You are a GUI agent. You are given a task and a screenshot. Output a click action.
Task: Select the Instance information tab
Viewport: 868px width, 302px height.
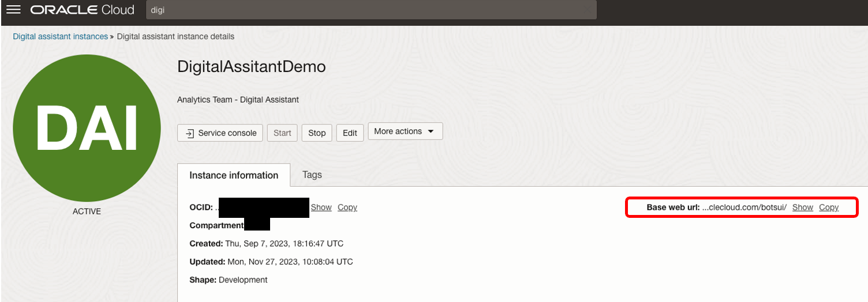234,175
